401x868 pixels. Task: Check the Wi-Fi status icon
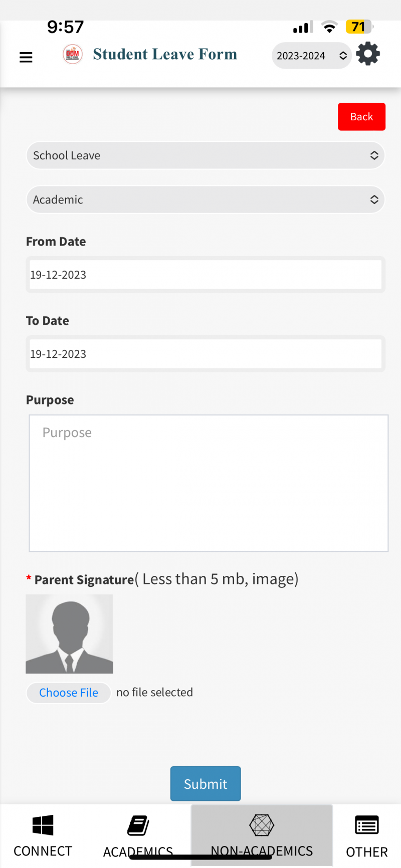coord(329,28)
